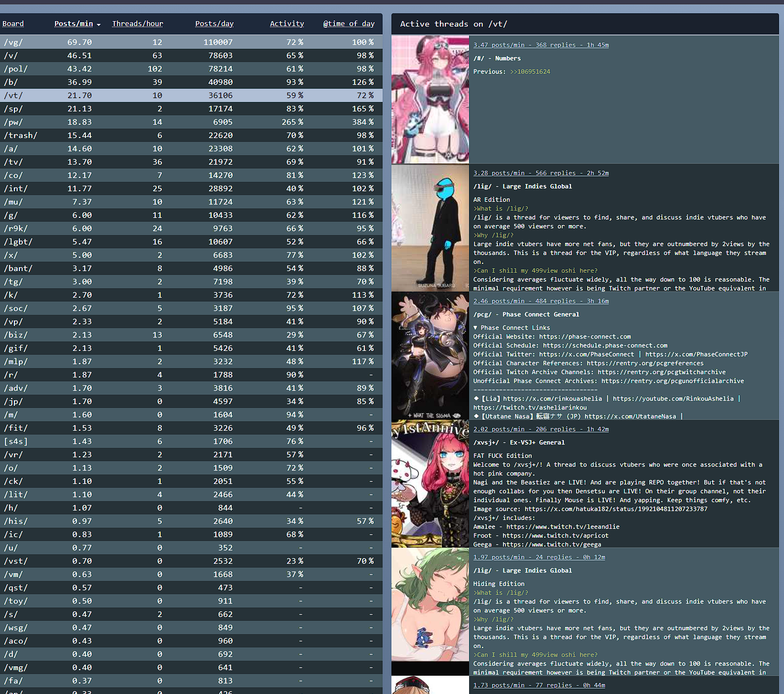
Task: Select the [s4s] board row
Action: (191, 441)
